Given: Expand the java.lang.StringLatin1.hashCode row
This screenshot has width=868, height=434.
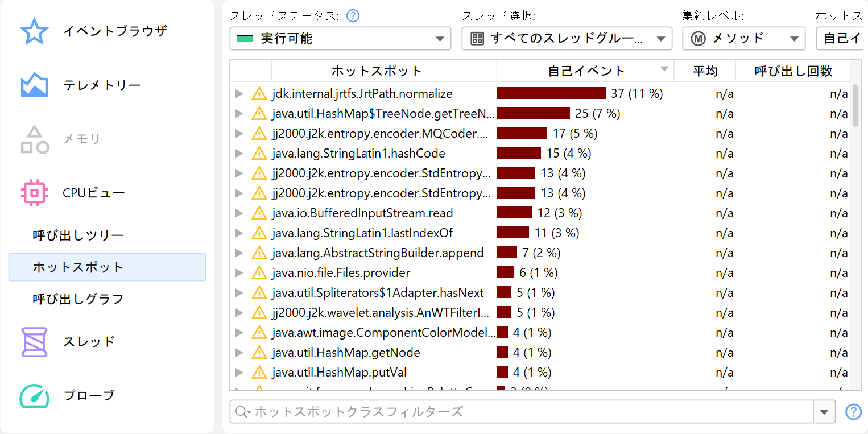Looking at the screenshot, I should tap(239, 154).
